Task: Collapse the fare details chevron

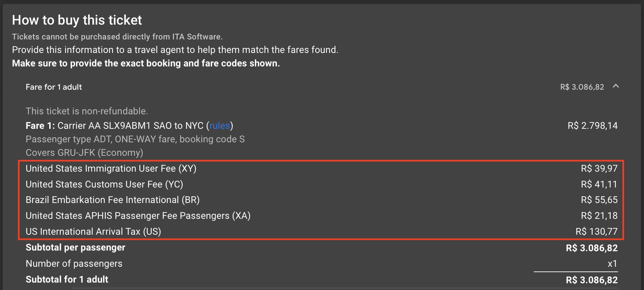Action: [x=616, y=86]
